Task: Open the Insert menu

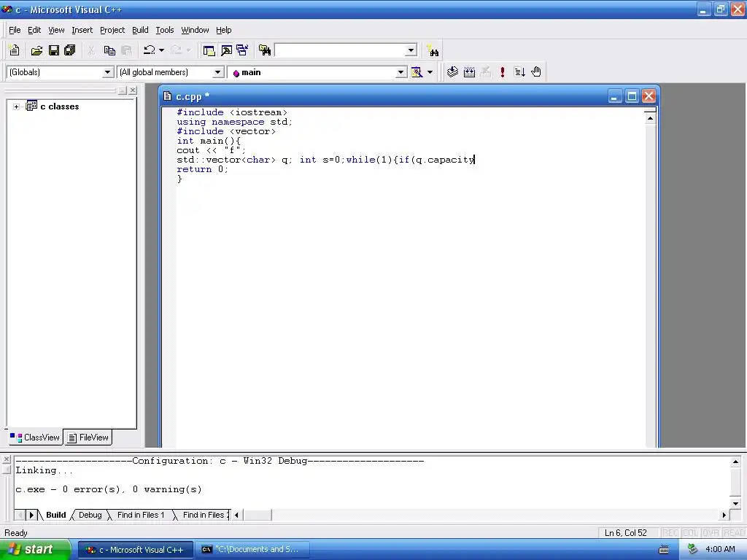Action: pyautogui.click(x=82, y=30)
